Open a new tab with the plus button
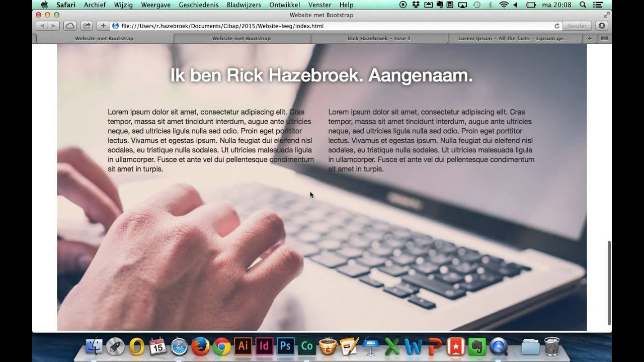 [x=589, y=38]
